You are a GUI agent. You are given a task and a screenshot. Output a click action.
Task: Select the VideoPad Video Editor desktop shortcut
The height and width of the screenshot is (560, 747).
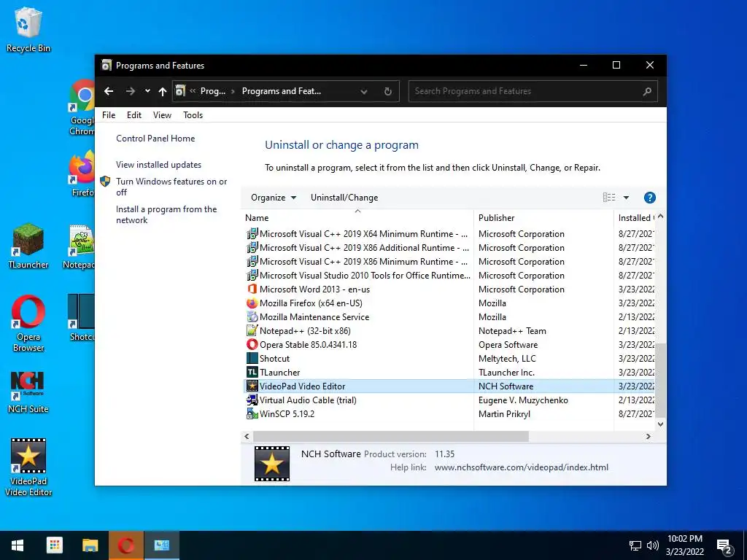tap(28, 467)
